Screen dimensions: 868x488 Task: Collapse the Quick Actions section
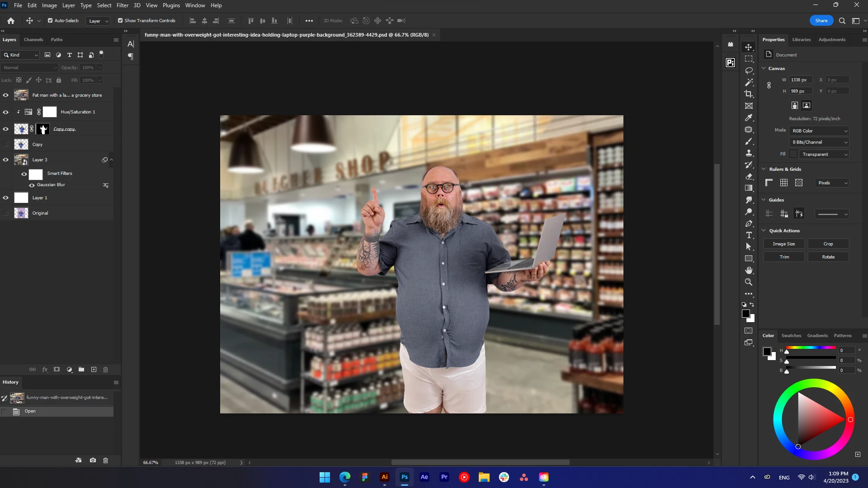pos(764,230)
